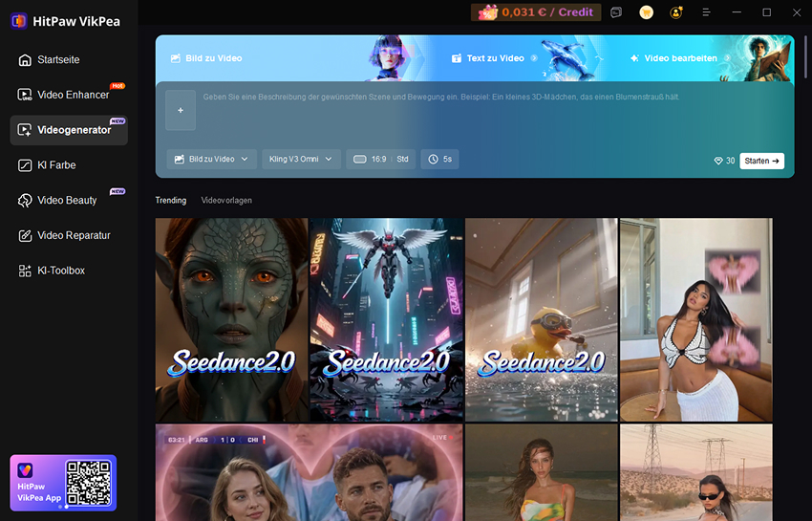Open the 16:9 Std aspect ratio selector

(x=380, y=159)
